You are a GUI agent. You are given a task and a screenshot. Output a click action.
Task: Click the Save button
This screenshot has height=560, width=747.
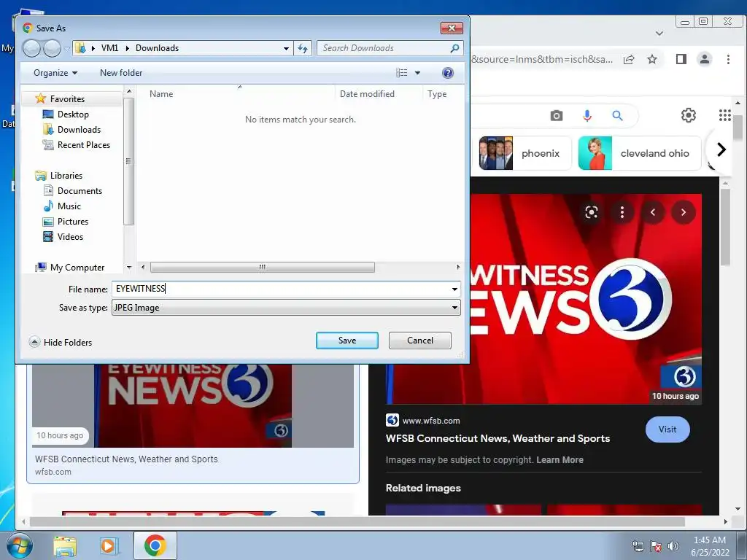(x=347, y=341)
